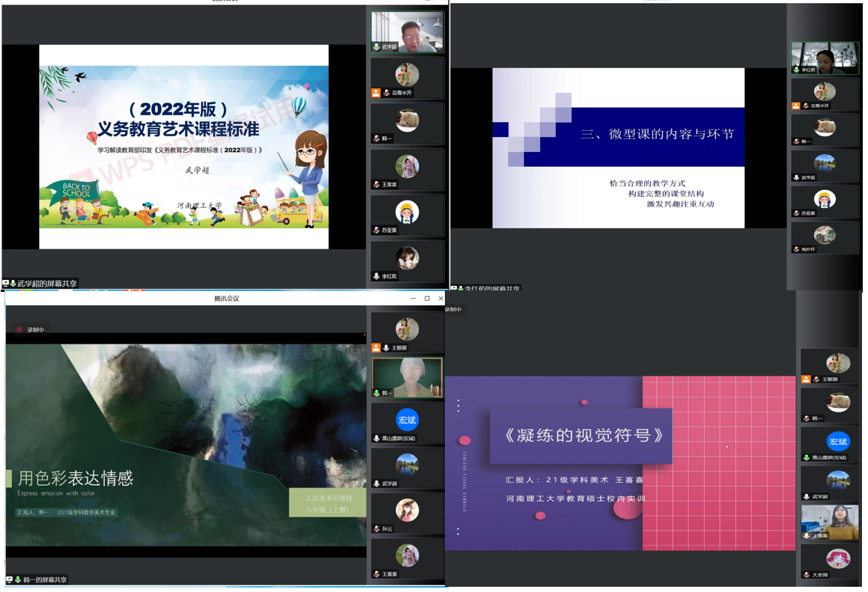The width and height of the screenshot is (868, 592).
Task: Click 拖朴轩's muted microphone icon
Action: (796, 249)
